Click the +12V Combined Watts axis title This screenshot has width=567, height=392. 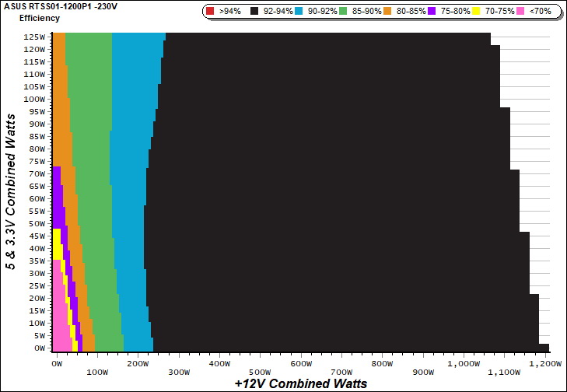coord(300,383)
